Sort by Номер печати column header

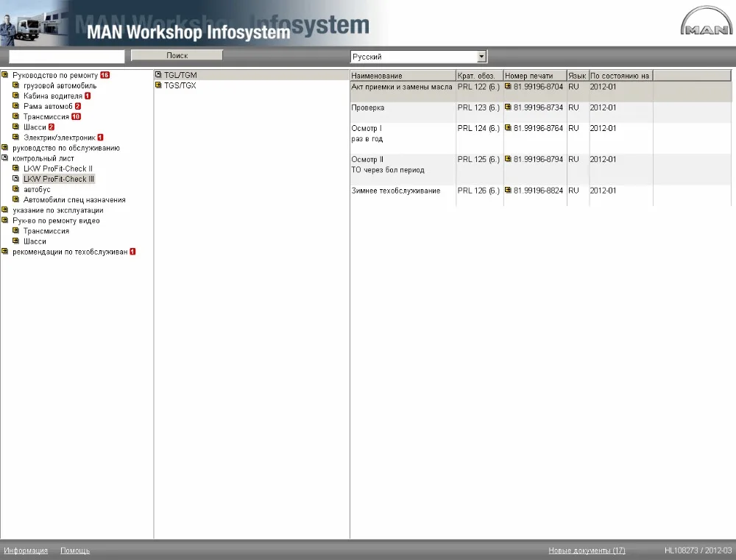535,76
